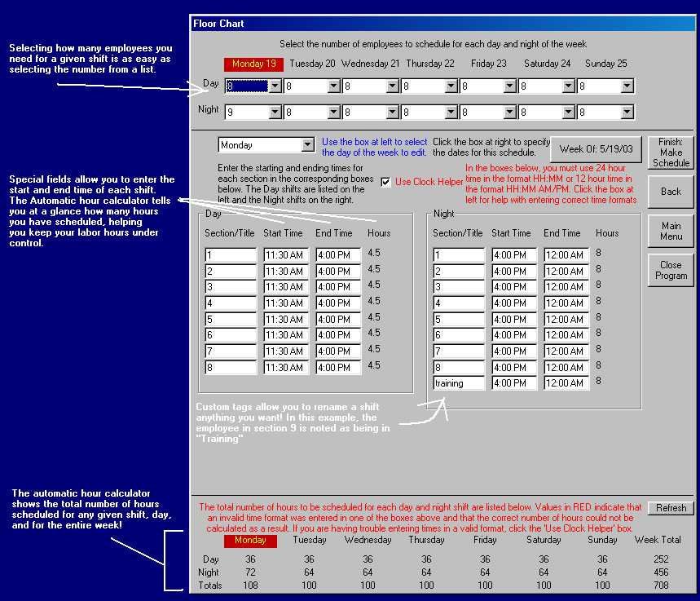Edit Night section 1 title field
This screenshot has height=601, width=700.
[x=459, y=254]
